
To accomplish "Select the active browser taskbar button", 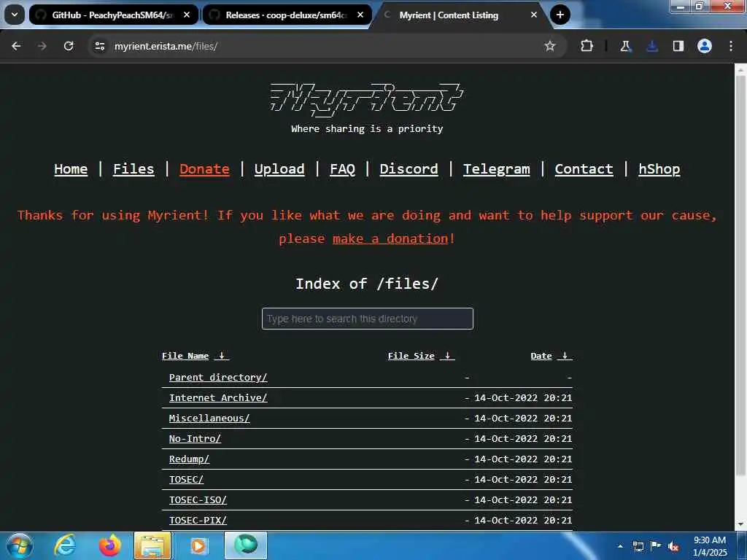I will click(x=246, y=545).
